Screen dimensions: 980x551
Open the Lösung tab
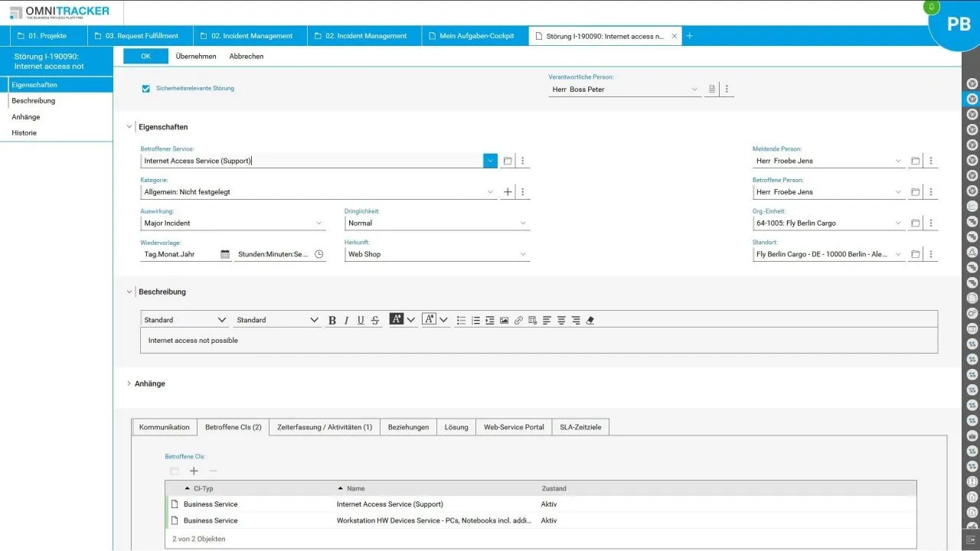tap(456, 427)
